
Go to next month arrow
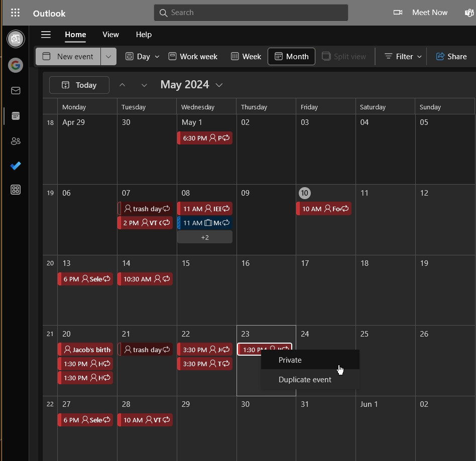point(144,85)
